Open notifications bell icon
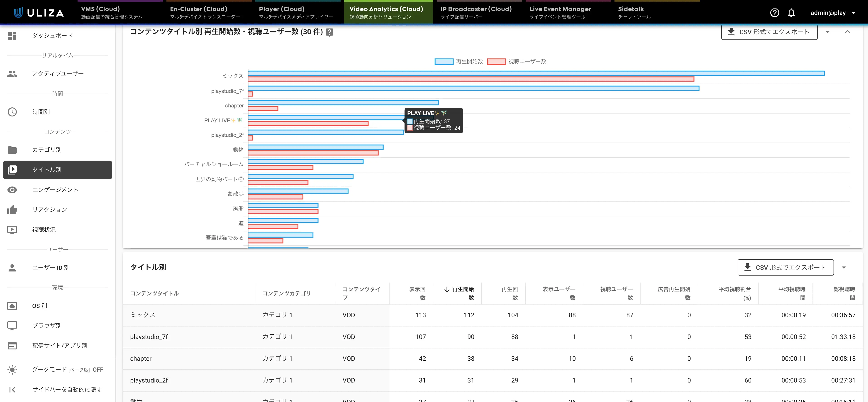 click(792, 13)
